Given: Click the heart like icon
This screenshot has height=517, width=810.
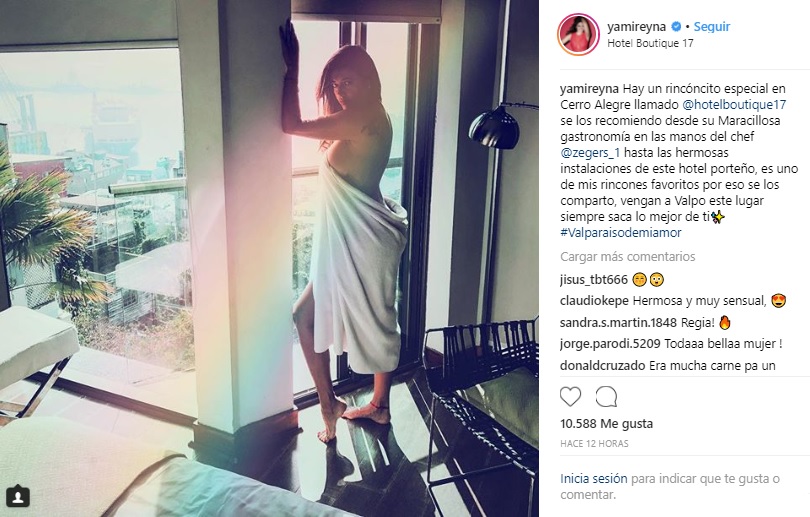Looking at the screenshot, I should [570, 397].
